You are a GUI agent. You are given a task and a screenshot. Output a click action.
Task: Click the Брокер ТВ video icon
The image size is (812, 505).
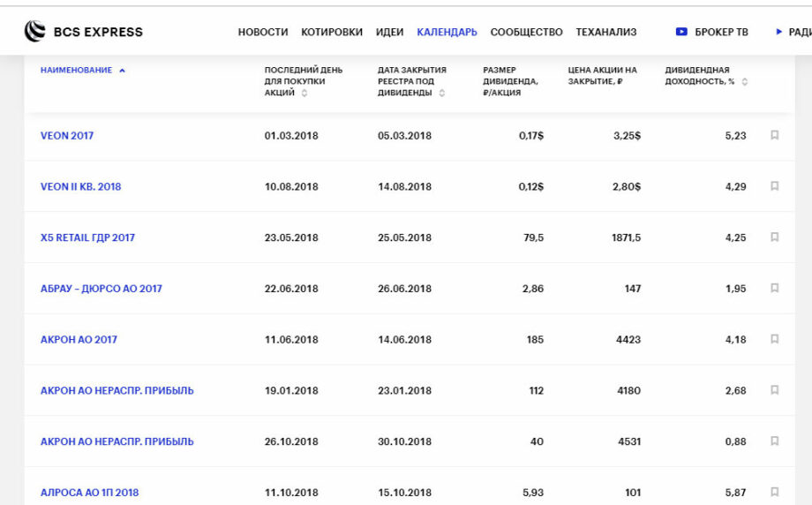pos(681,32)
